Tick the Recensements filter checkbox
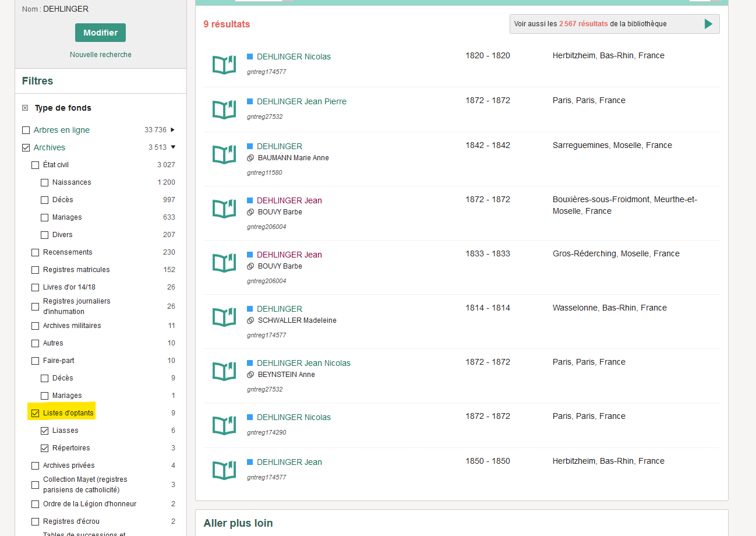 point(35,252)
